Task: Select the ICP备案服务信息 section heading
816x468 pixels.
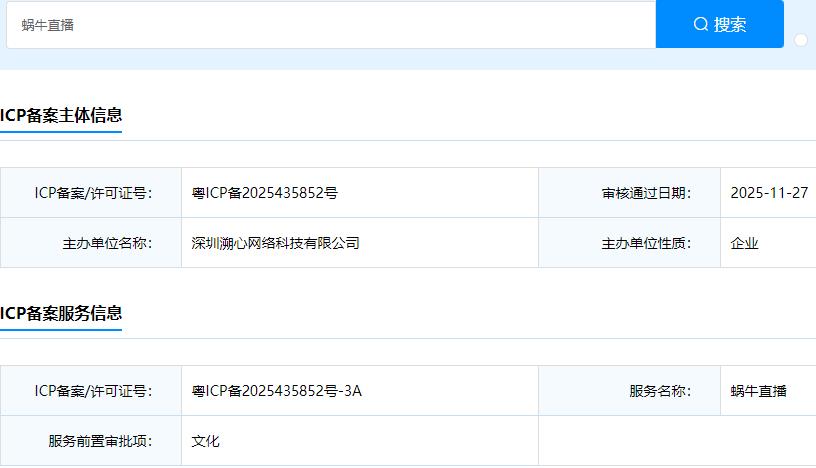Action: click(61, 313)
